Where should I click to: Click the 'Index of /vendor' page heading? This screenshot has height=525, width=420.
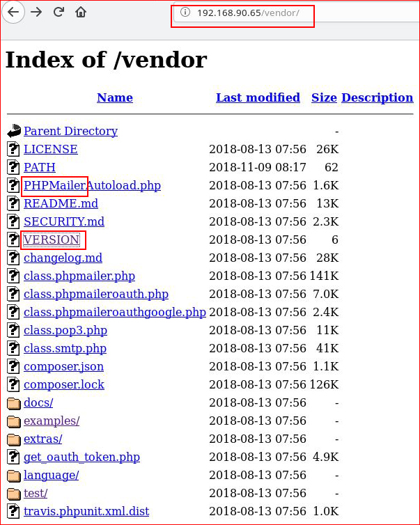click(106, 60)
